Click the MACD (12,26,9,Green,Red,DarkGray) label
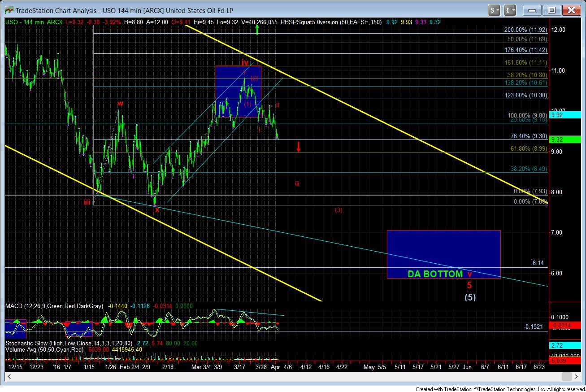The height and width of the screenshot is (392, 586). point(54,306)
